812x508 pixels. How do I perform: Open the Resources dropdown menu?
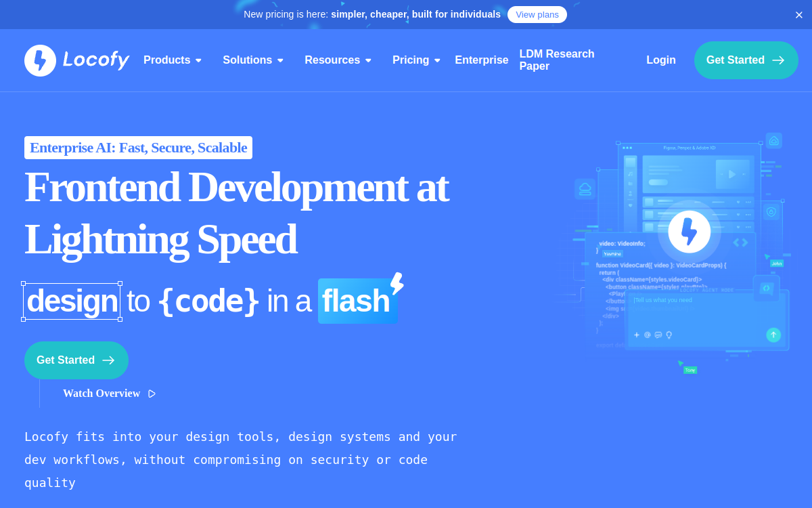tap(338, 60)
